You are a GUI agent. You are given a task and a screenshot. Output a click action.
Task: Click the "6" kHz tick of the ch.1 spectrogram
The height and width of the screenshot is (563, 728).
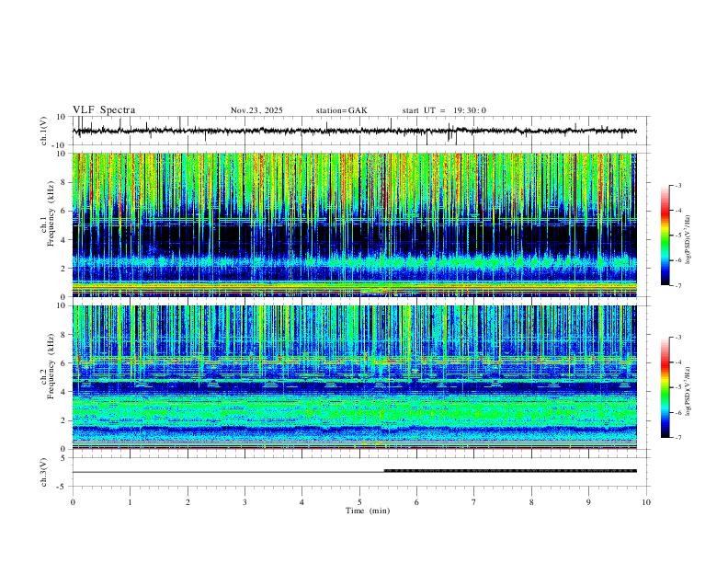[x=64, y=212]
